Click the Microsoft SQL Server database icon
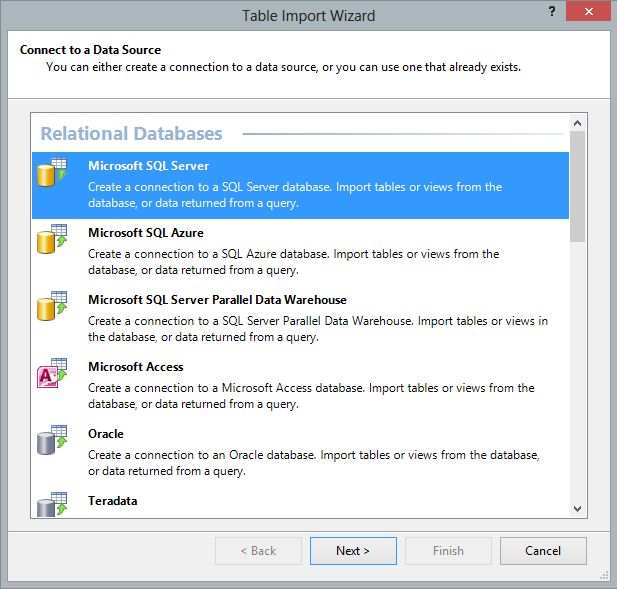 click(52, 172)
